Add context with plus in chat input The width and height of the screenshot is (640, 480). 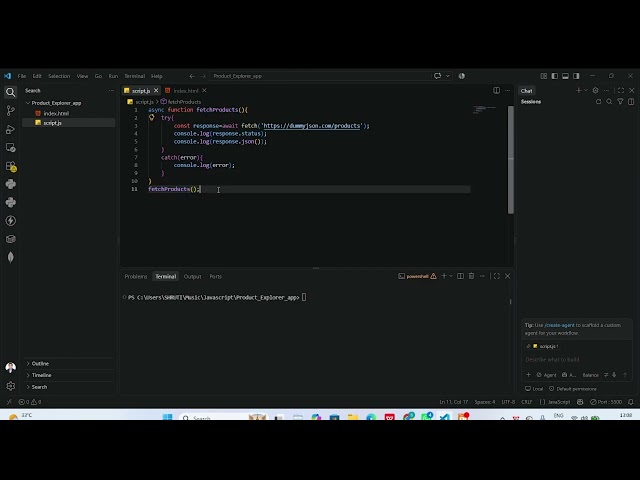529,375
